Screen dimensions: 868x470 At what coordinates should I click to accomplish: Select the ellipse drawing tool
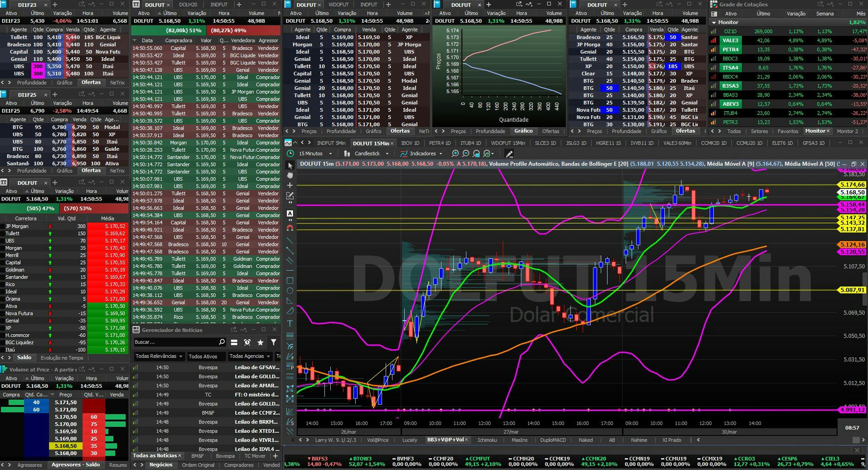[290, 291]
